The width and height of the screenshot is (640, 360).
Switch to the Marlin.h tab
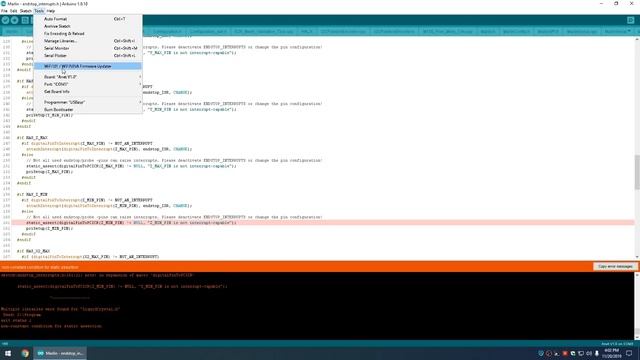pos(488,31)
